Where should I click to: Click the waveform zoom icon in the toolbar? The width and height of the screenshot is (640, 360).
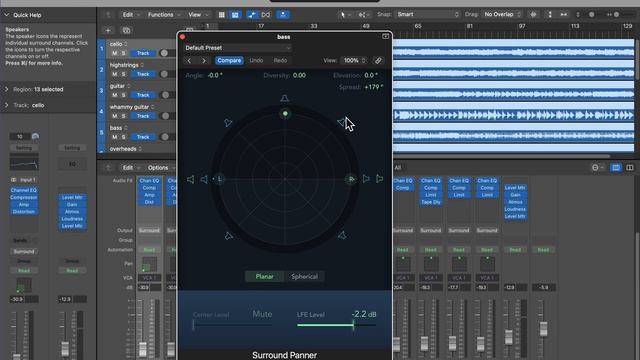pyautogui.click(x=533, y=14)
